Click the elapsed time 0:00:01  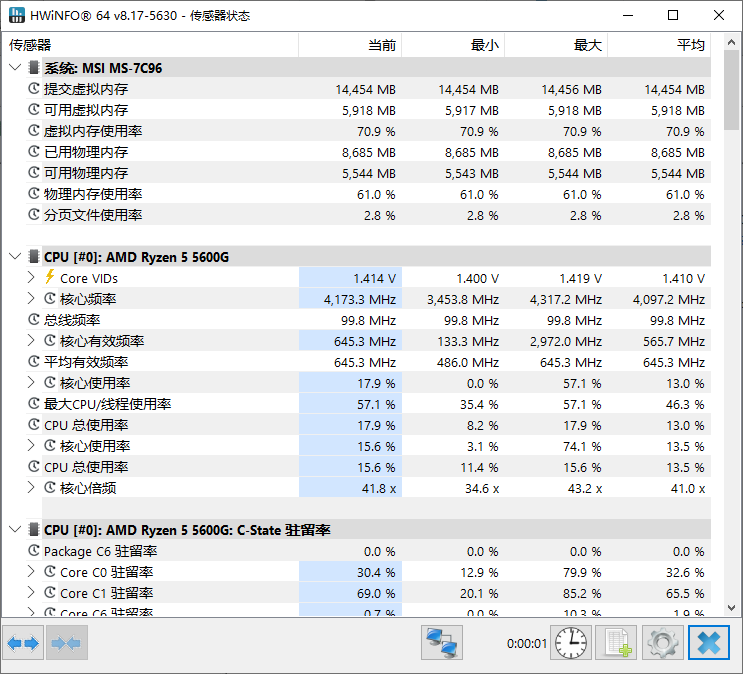(526, 643)
